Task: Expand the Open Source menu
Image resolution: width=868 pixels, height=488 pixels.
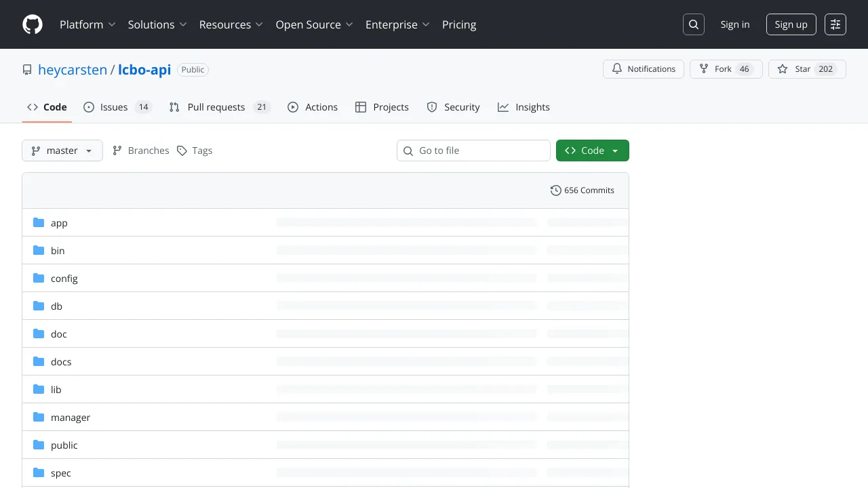Action: pyautogui.click(x=314, y=24)
